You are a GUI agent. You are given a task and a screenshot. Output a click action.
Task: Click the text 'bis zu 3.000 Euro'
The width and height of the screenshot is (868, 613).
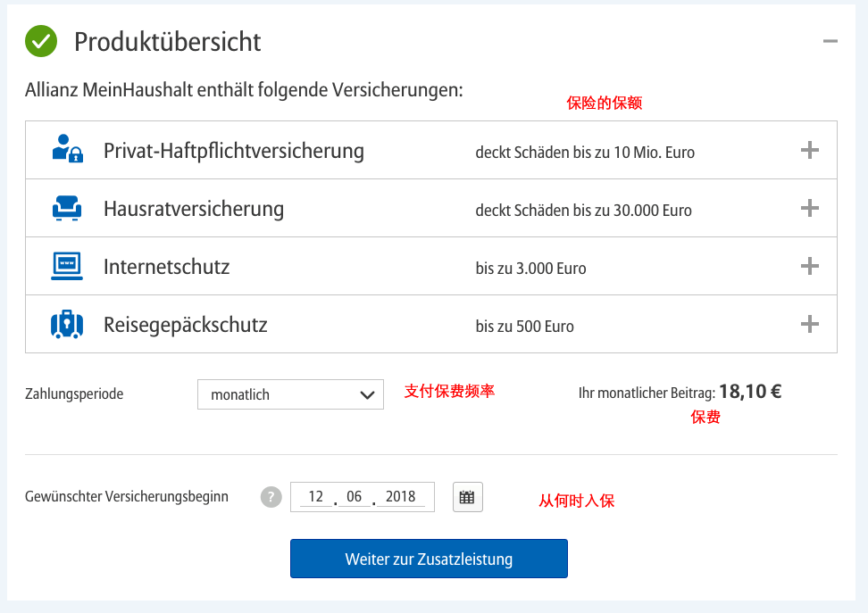[x=530, y=269]
